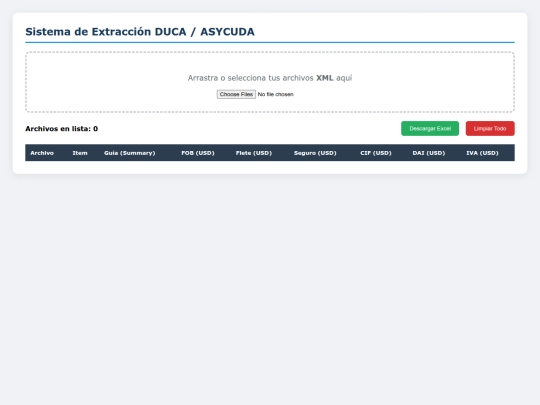Screen dimensions: 540x405
Task: Click the 'No file chosen' label
Action: pyautogui.click(x=276, y=94)
